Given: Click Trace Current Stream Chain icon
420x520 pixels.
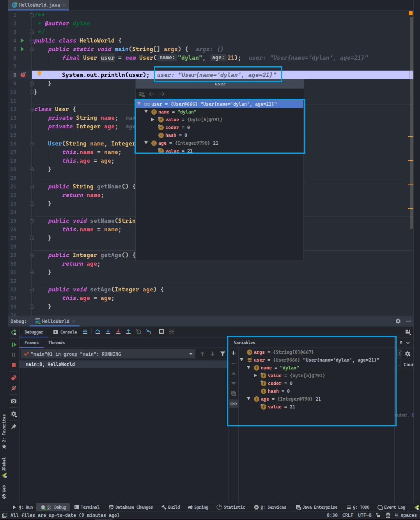Looking at the screenshot, I should tap(172, 332).
